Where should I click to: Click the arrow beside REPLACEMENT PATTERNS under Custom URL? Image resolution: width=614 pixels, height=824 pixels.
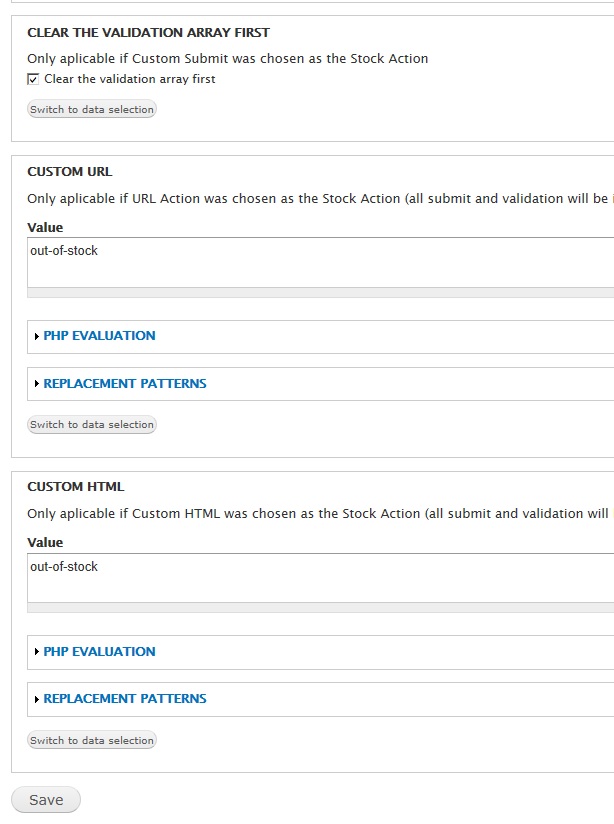(36, 384)
